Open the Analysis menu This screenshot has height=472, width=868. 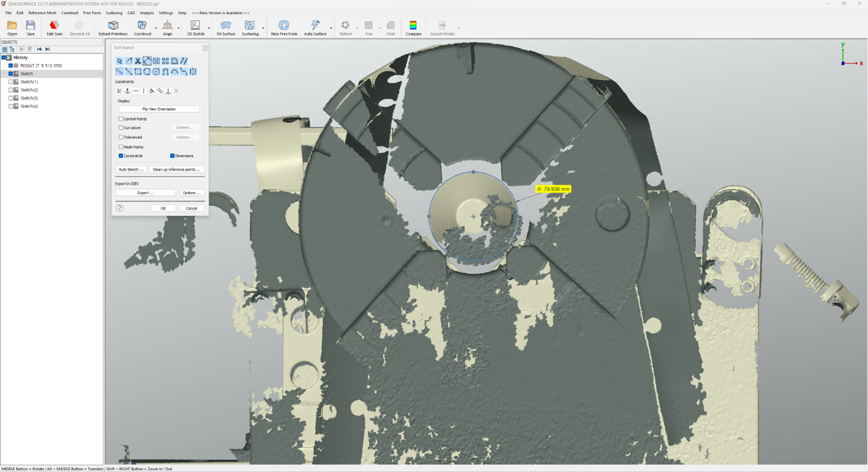pos(147,13)
